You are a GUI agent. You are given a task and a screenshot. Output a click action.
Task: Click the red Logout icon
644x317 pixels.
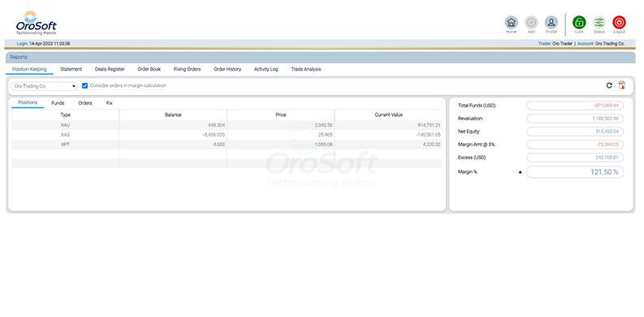[619, 22]
